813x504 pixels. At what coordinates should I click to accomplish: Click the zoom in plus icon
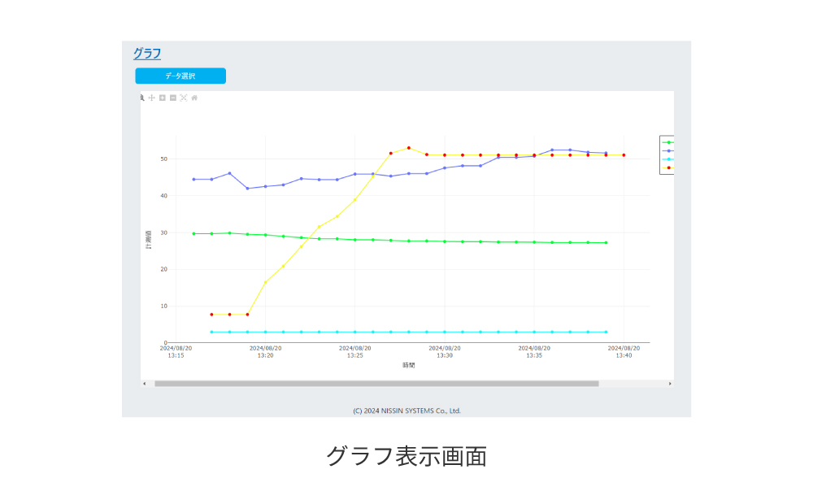pyautogui.click(x=163, y=98)
